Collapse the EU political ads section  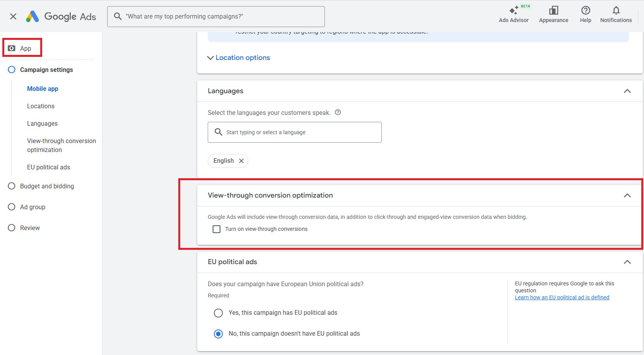pos(627,262)
